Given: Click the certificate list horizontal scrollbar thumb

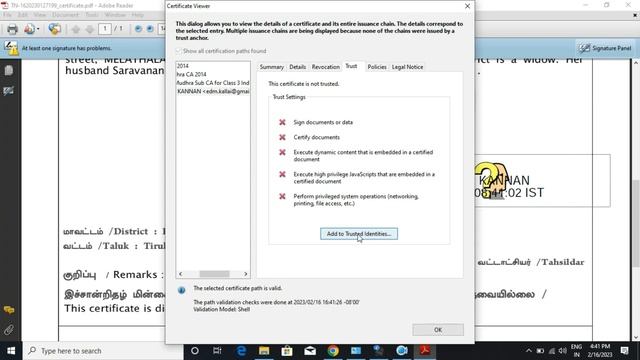Looking at the screenshot, I should pos(214,274).
